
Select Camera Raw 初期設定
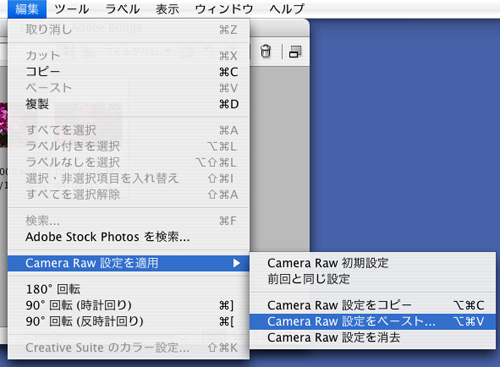click(x=373, y=263)
